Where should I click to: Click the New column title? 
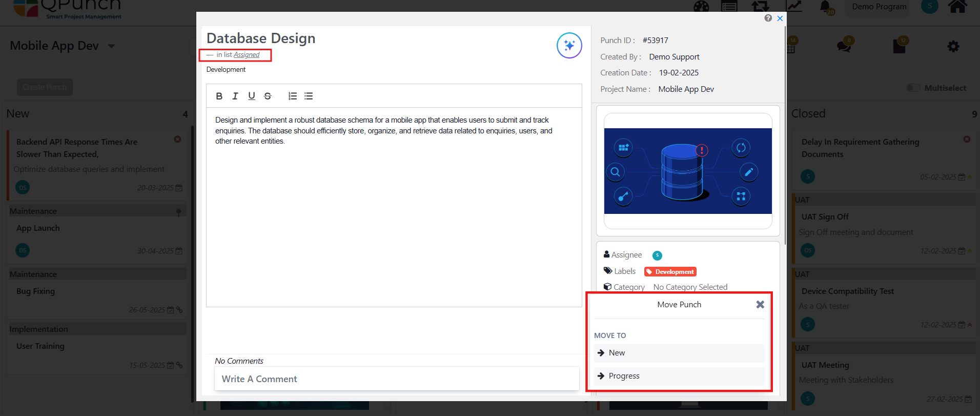click(18, 113)
